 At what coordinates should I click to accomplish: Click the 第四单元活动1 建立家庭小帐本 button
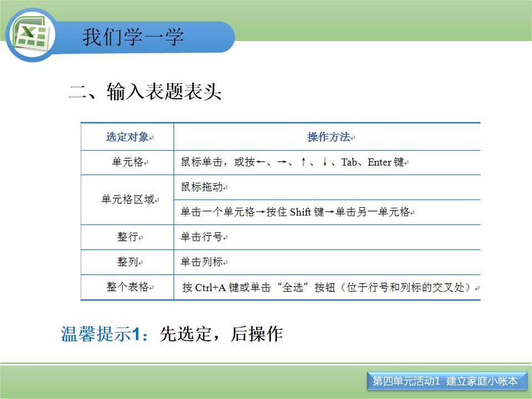[x=446, y=381]
